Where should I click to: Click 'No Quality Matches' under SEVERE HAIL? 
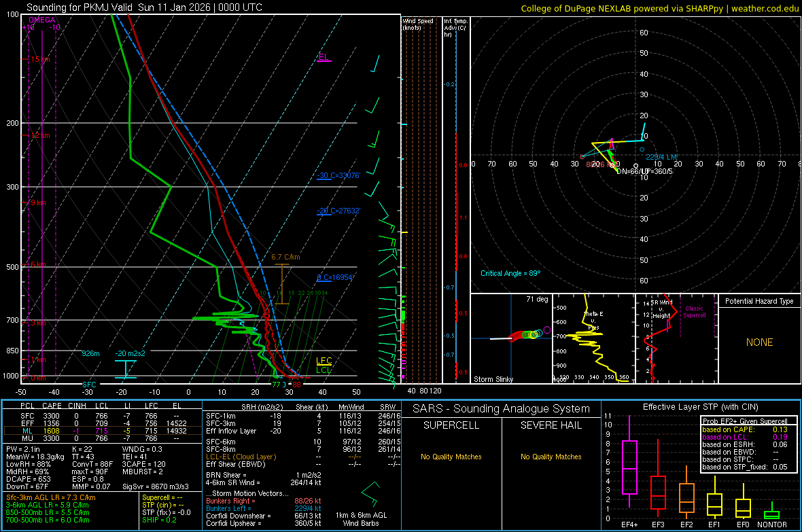click(551, 457)
